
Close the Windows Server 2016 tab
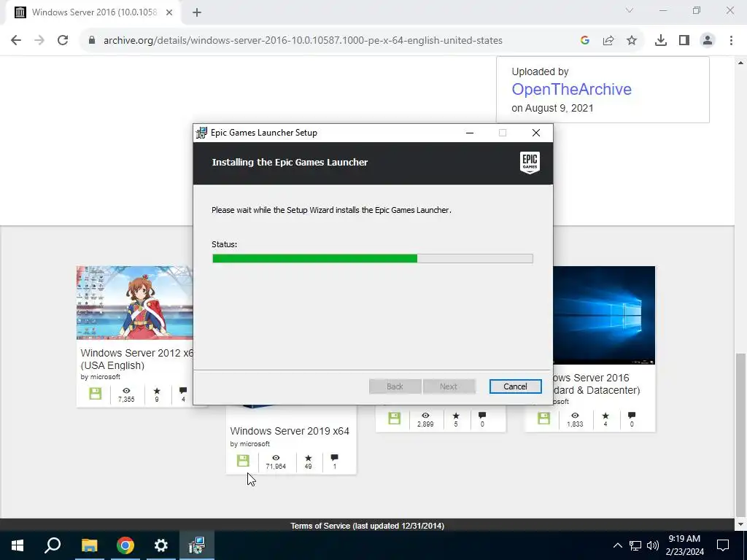click(169, 12)
